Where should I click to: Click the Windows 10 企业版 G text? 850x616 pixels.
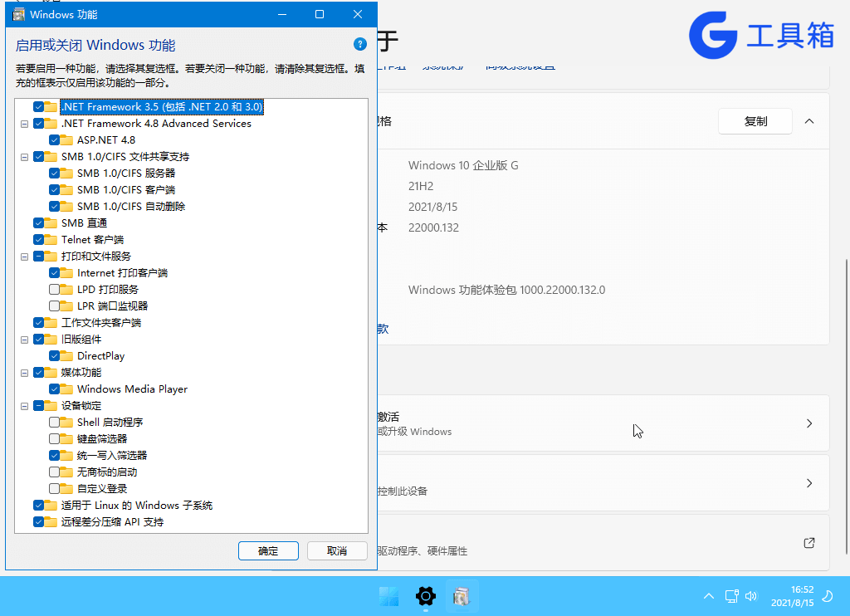[463, 165]
